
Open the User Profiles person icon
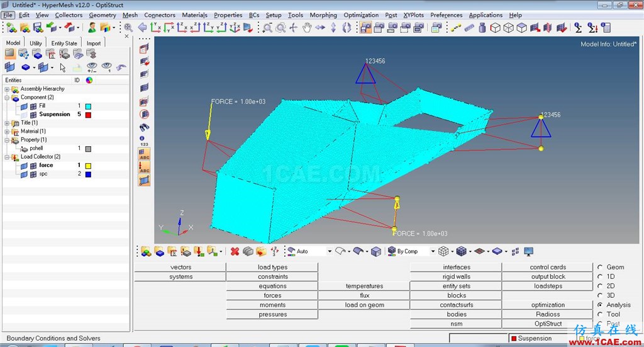click(x=92, y=28)
